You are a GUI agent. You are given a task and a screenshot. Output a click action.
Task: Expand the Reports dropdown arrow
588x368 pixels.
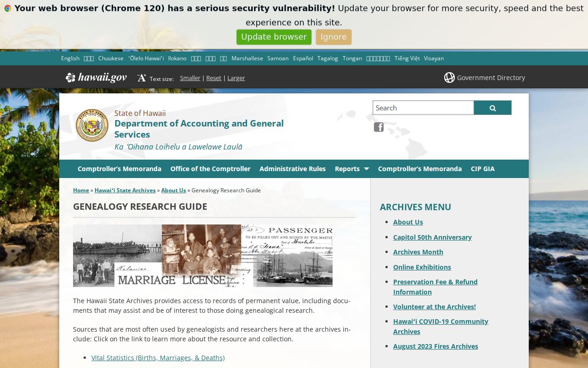coord(366,169)
